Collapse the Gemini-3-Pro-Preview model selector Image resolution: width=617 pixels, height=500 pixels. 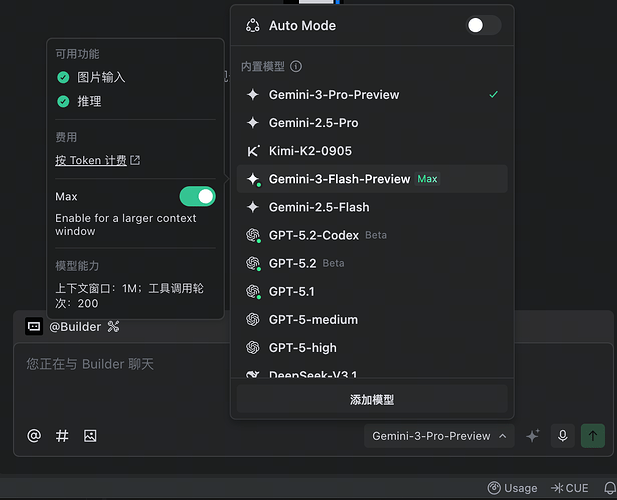click(439, 436)
